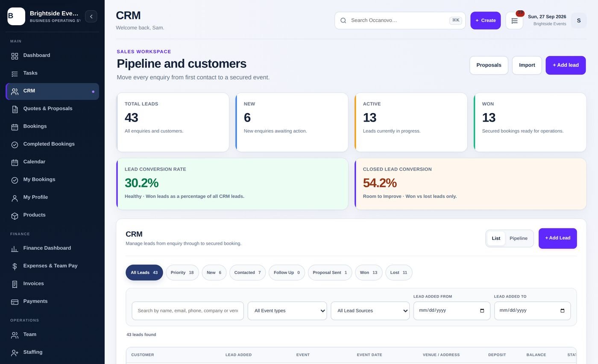Click the Completed Bookings checkmark icon

pos(15,145)
